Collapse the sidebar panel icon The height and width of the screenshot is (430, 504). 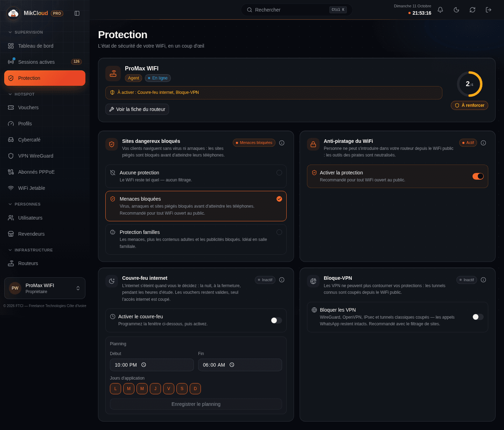[77, 13]
